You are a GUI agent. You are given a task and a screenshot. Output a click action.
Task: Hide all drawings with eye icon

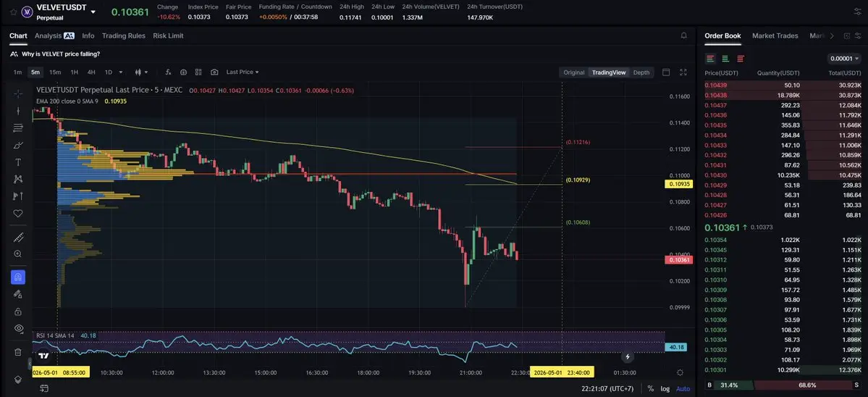click(17, 328)
